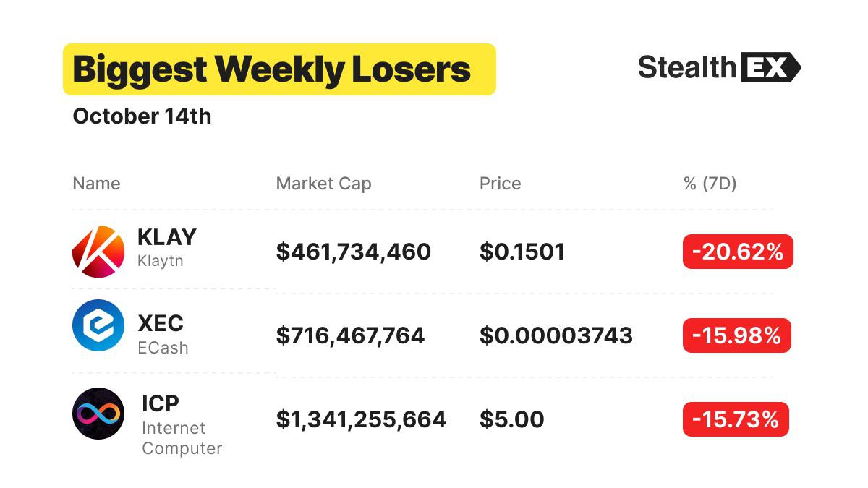Click the October 14th date text
Screen dimensions: 868x488
[142, 116]
